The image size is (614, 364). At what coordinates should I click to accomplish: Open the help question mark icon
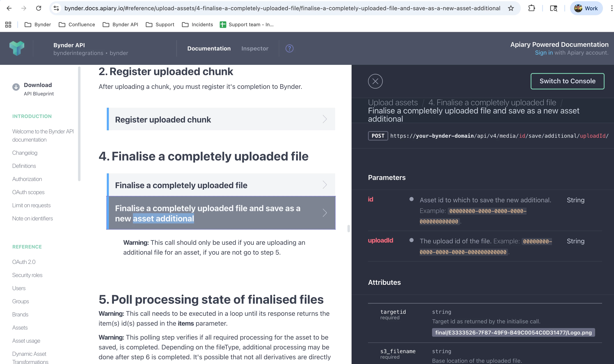(289, 49)
